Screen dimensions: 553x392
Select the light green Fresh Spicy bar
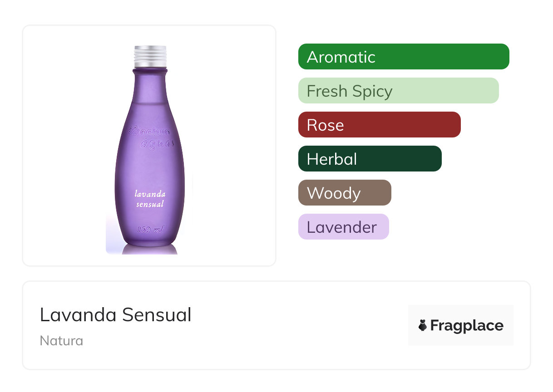pyautogui.click(x=398, y=91)
